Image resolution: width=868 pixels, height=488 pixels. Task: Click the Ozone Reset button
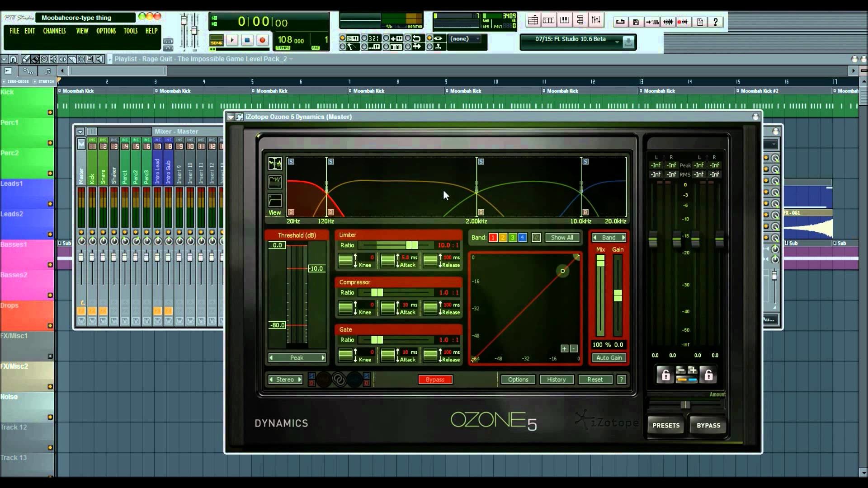[x=595, y=380]
